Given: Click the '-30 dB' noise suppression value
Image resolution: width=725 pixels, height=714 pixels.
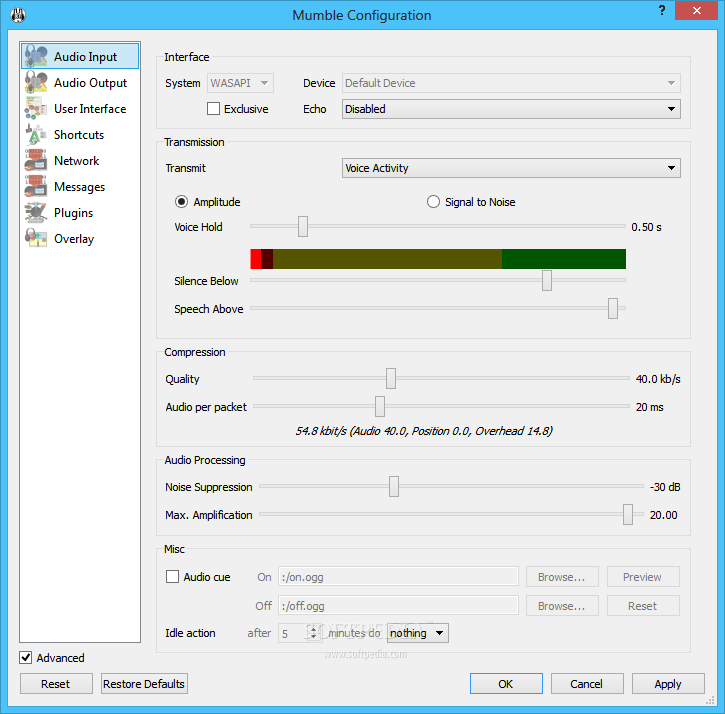Looking at the screenshot, I should (665, 487).
